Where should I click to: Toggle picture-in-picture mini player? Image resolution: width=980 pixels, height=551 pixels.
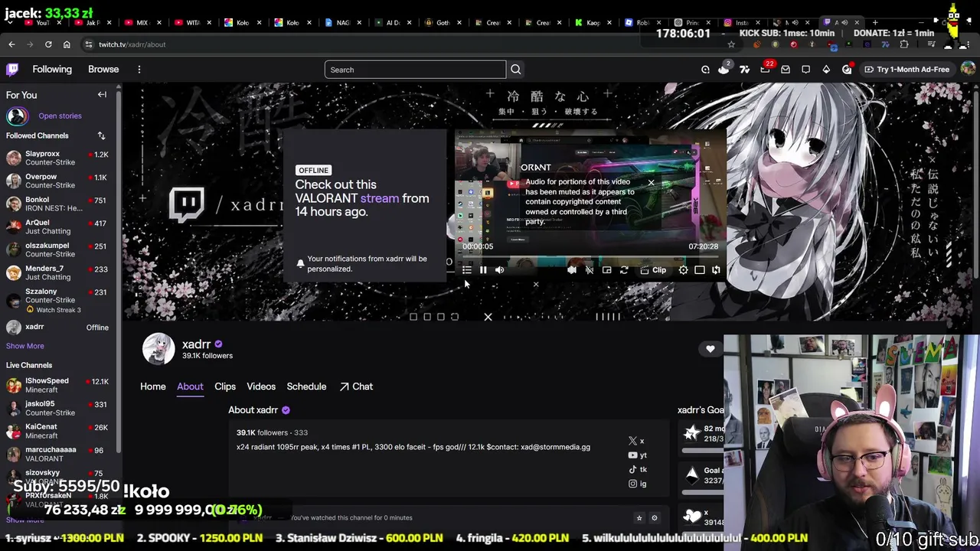(x=607, y=270)
